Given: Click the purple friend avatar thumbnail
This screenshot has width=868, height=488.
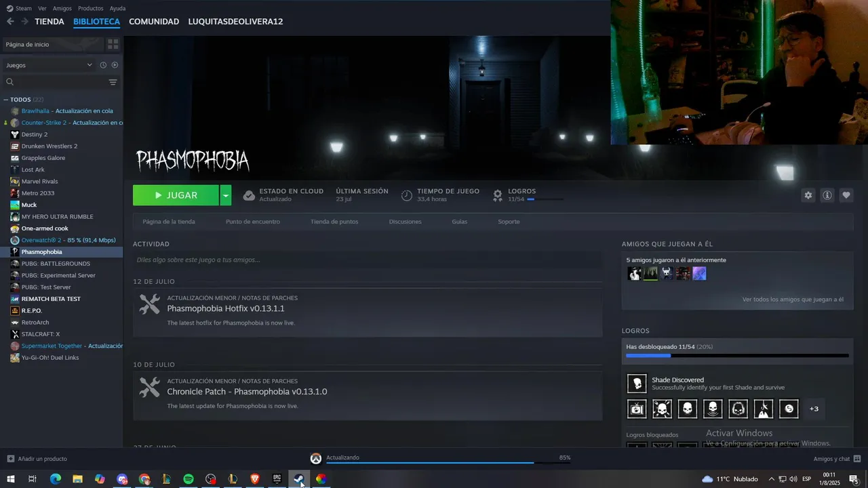Looking at the screenshot, I should (x=699, y=273).
